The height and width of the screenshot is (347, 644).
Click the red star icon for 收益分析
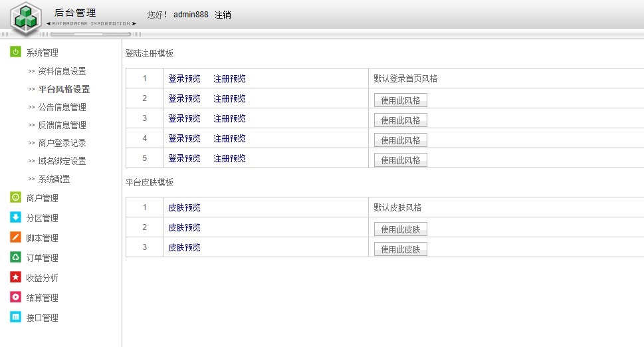click(15, 277)
